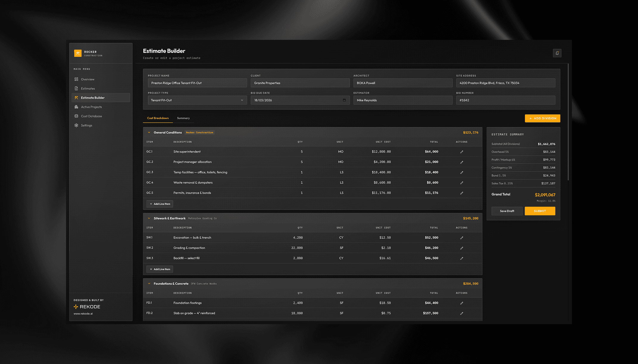Click the calendar icon in Bid Due Date
Viewport: 638px width, 364px height.
point(344,100)
